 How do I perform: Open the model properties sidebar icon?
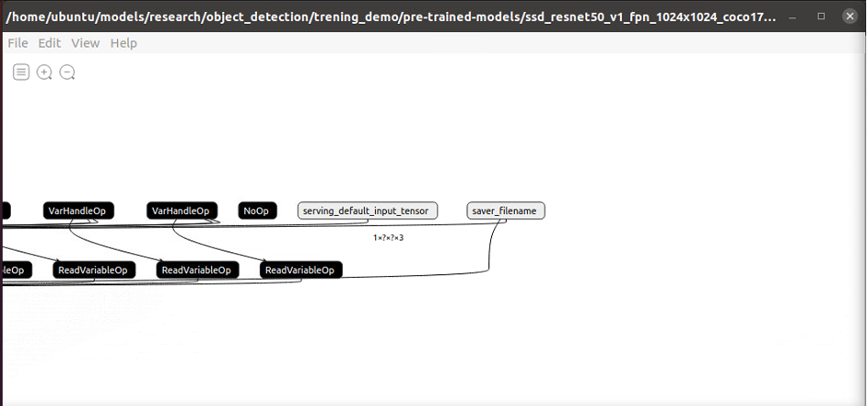[21, 72]
